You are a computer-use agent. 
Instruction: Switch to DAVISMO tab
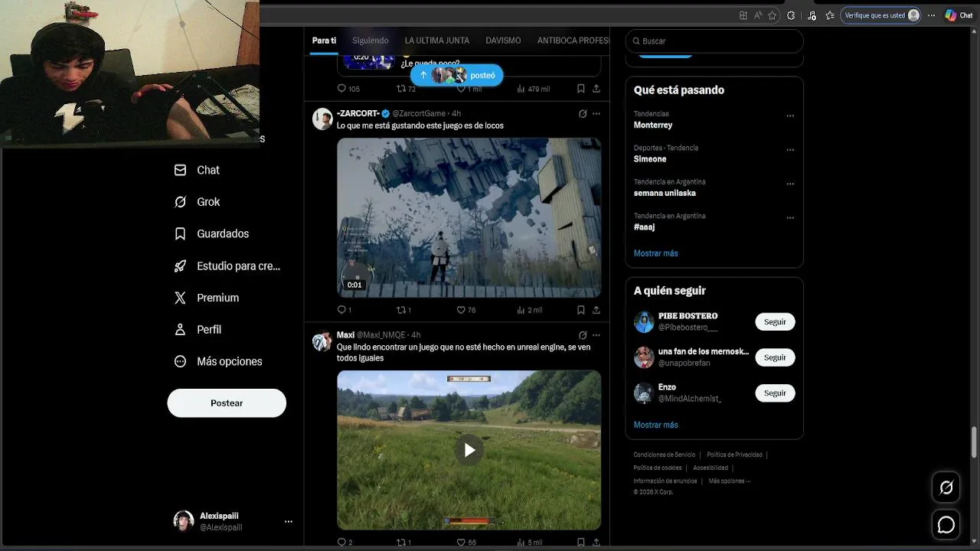pyautogui.click(x=503, y=41)
